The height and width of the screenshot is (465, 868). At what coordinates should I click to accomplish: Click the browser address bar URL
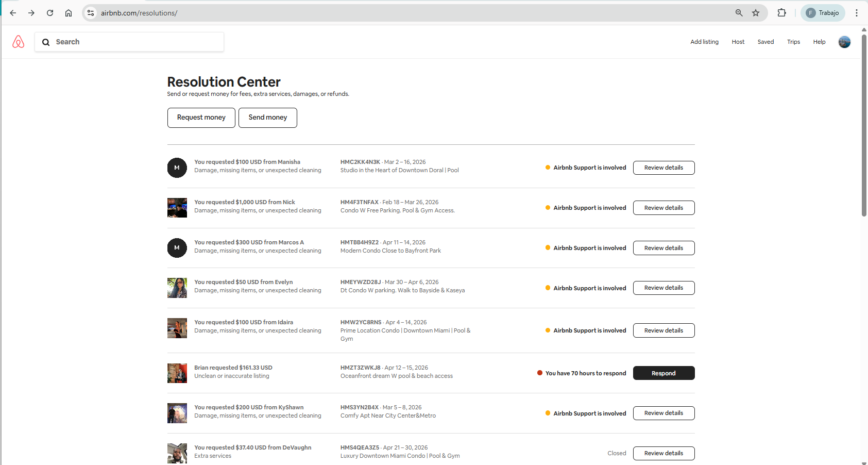click(139, 13)
